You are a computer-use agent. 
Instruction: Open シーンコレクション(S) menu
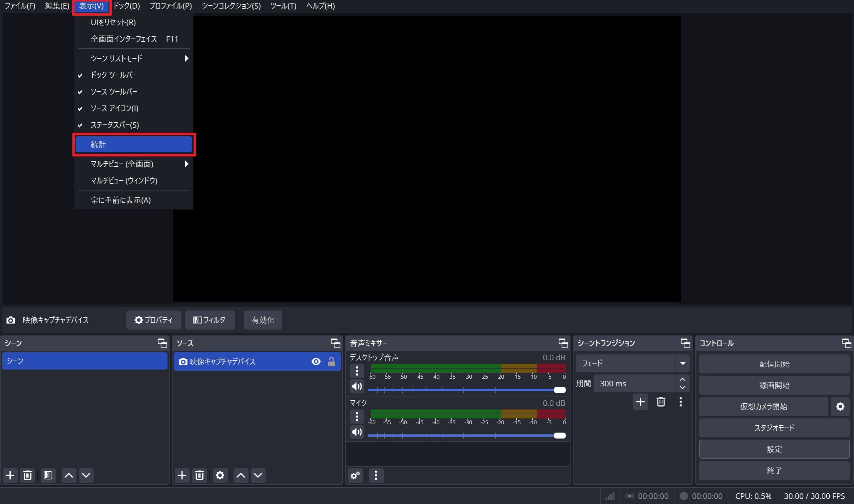coord(232,6)
